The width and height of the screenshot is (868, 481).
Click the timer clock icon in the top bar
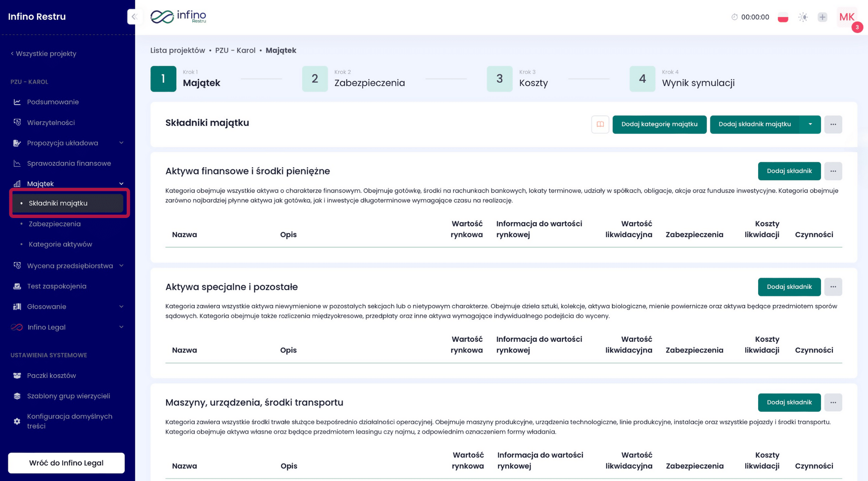[734, 17]
